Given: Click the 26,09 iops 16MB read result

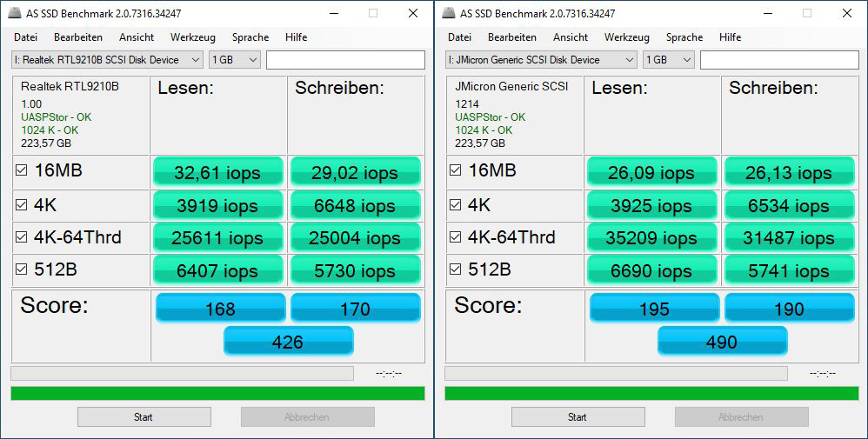Looking at the screenshot, I should 651,171.
